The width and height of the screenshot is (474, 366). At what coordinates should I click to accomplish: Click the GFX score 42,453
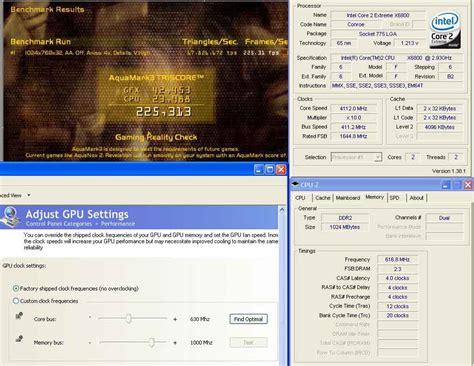click(x=171, y=90)
